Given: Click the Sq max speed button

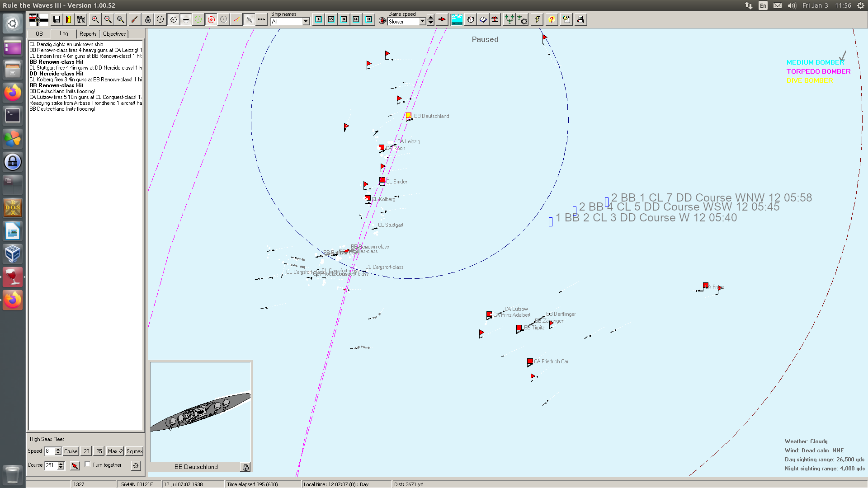Looking at the screenshot, I should click(x=134, y=451).
